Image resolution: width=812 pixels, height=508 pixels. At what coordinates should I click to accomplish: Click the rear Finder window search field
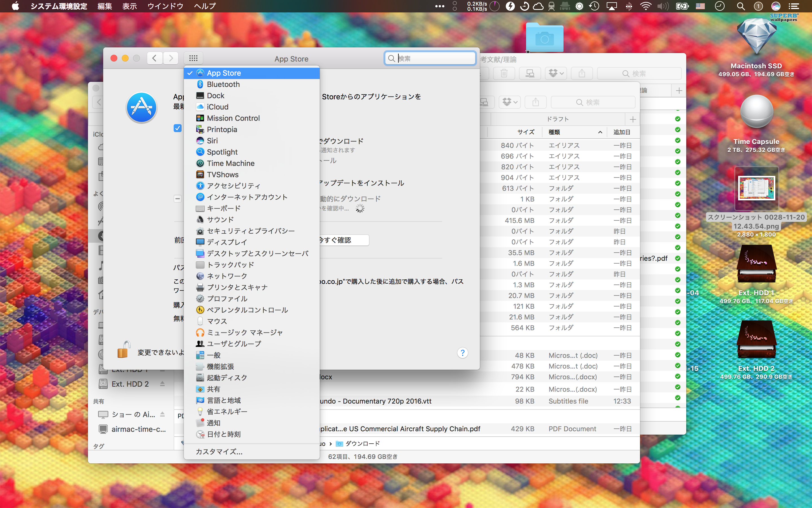639,73
